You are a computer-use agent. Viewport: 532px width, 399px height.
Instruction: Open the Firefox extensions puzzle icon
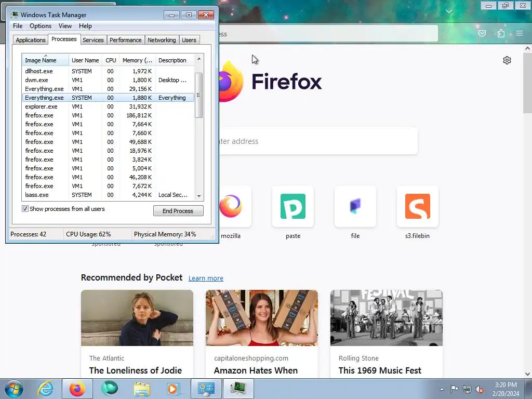point(501,33)
